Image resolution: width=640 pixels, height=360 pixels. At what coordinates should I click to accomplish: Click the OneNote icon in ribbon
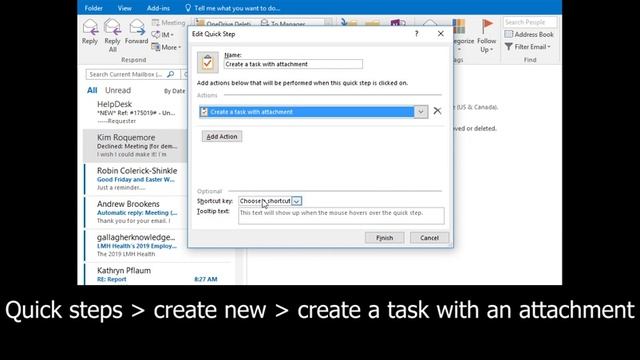point(398,23)
